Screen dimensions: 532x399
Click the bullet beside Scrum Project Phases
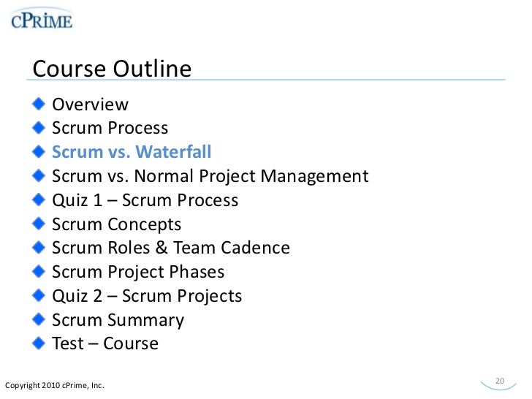39,271
